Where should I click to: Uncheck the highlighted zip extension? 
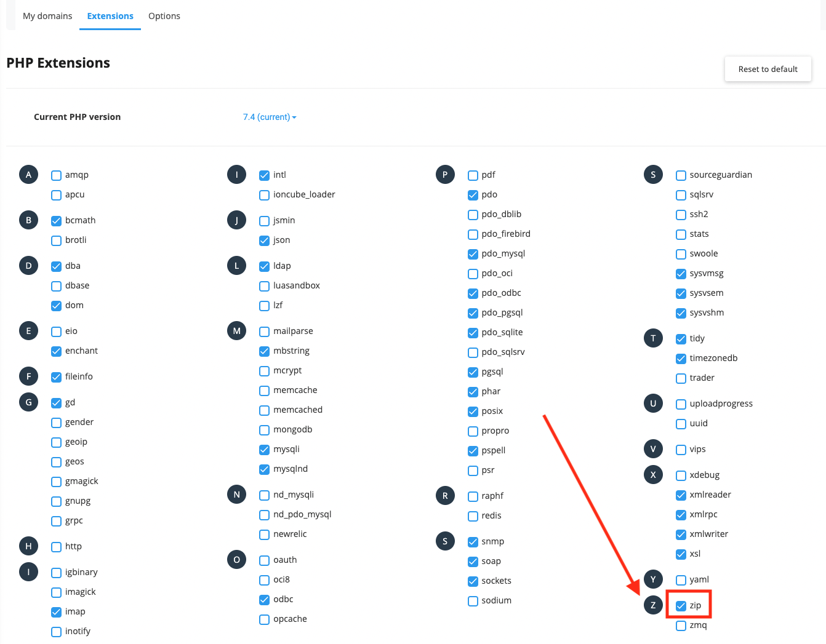pyautogui.click(x=681, y=605)
